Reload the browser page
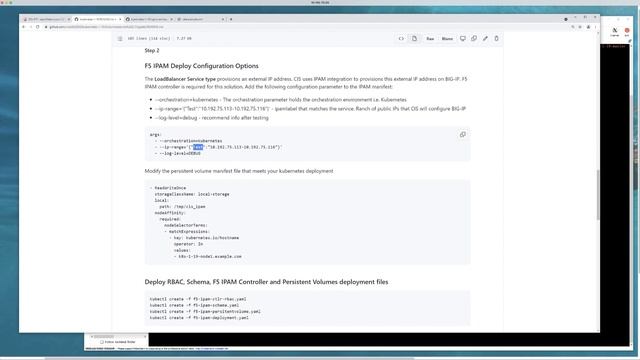 pos(38,27)
